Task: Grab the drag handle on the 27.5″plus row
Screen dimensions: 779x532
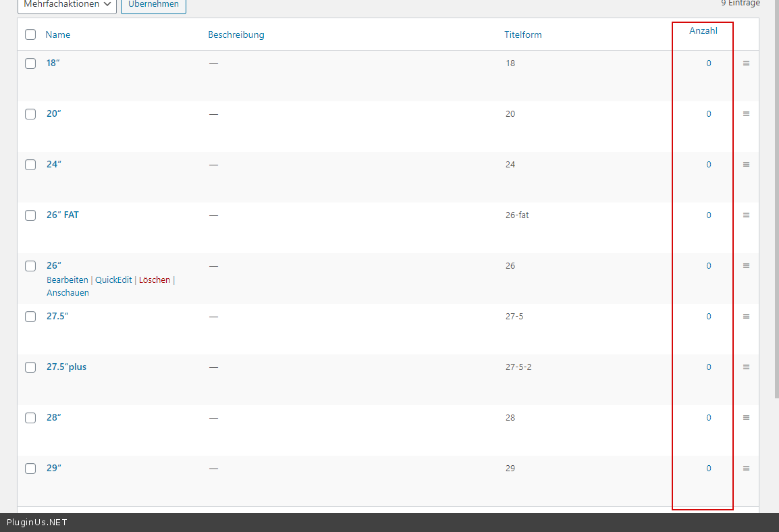Action: click(x=746, y=367)
